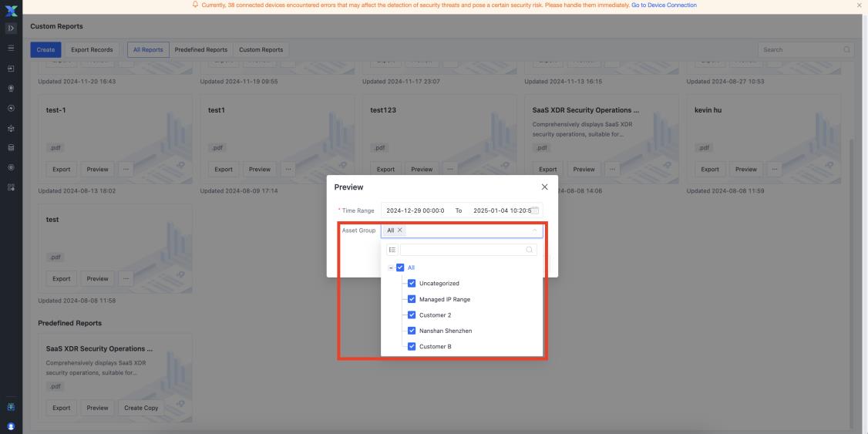The image size is (868, 434).
Task: Open the database cylinder icon in sidebar
Action: 11,148
